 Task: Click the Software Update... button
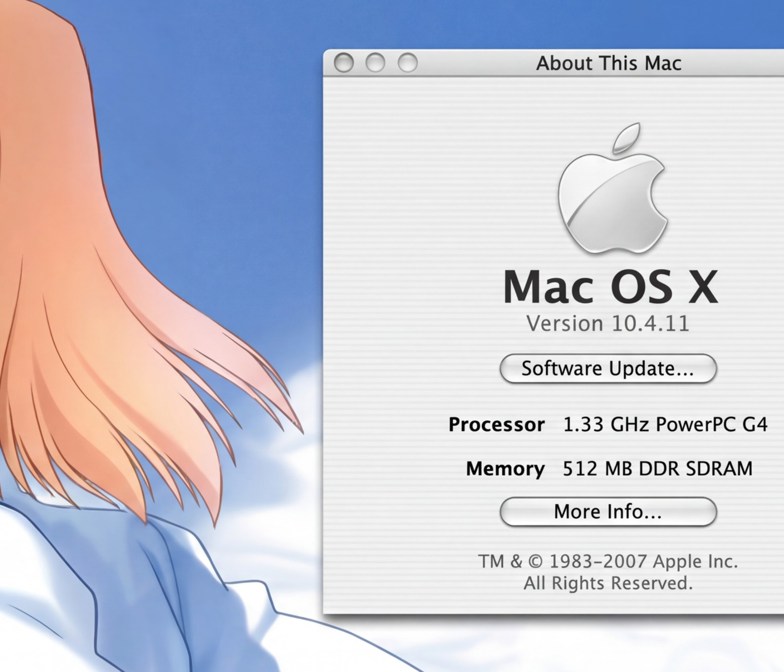608,368
